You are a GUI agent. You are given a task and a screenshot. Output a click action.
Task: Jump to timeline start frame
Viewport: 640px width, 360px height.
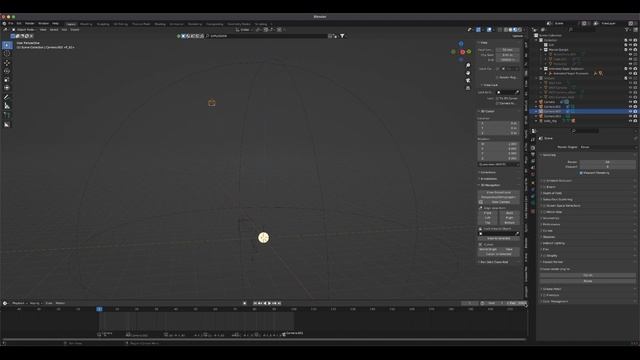[255, 303]
